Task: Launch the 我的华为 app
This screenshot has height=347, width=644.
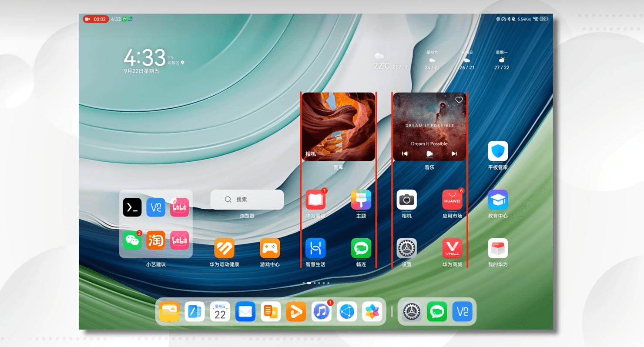Action: point(498,248)
